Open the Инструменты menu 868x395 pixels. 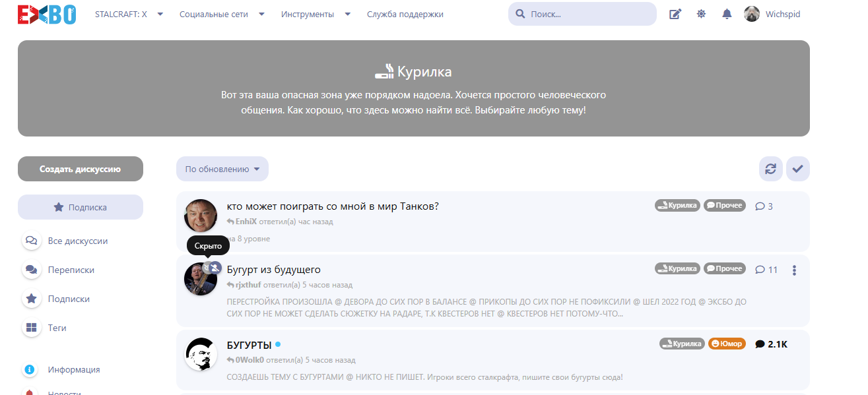point(316,14)
